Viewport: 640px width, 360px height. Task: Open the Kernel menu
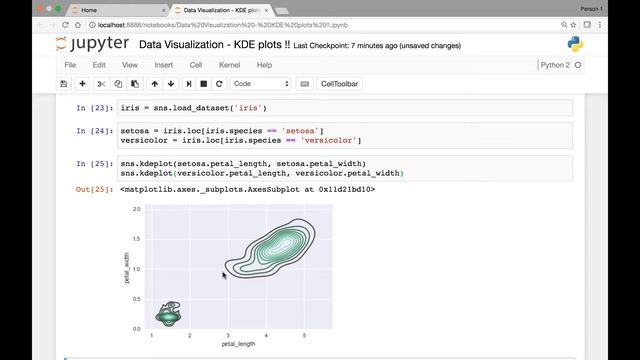coord(229,65)
